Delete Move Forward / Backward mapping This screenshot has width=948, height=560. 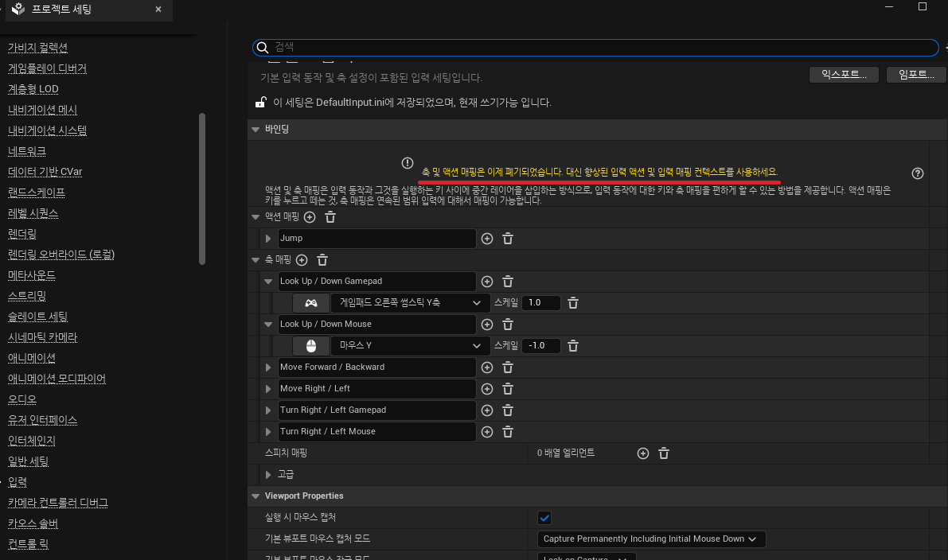coord(508,367)
